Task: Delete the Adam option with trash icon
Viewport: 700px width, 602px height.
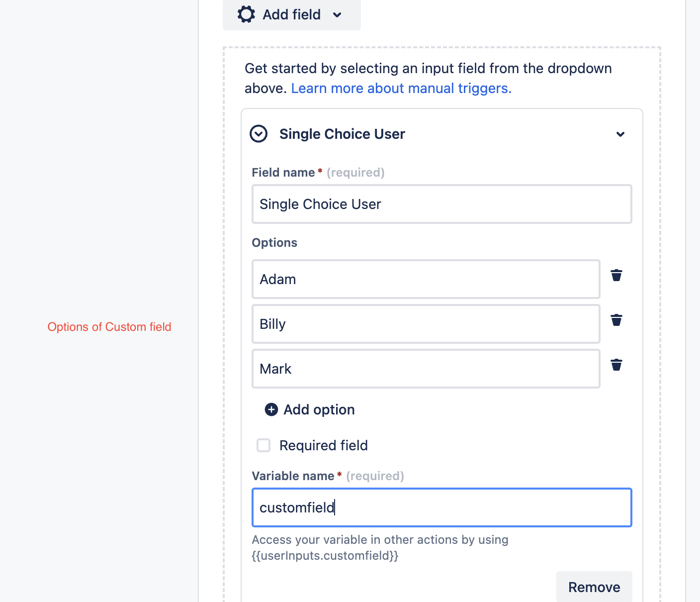Action: (x=616, y=275)
